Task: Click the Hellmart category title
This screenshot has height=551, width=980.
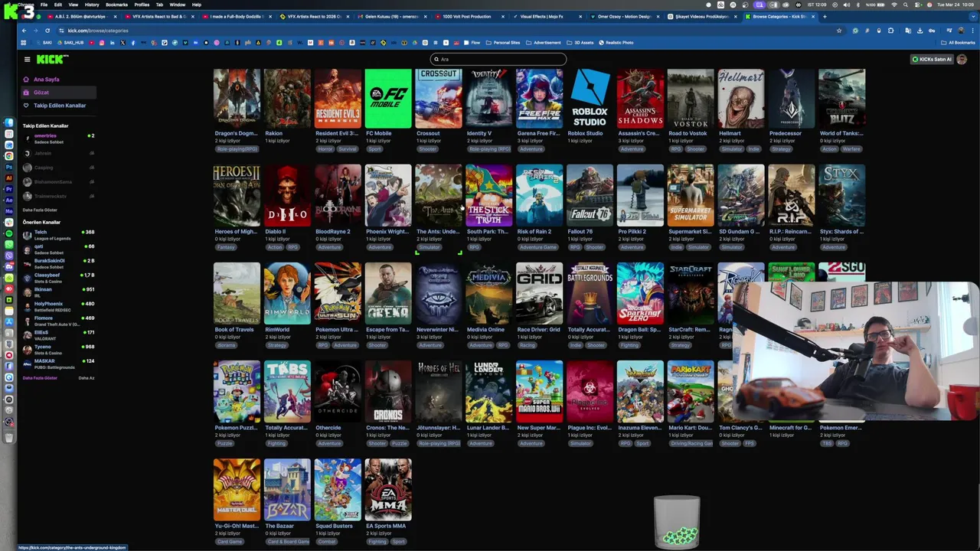Action: tap(730, 133)
